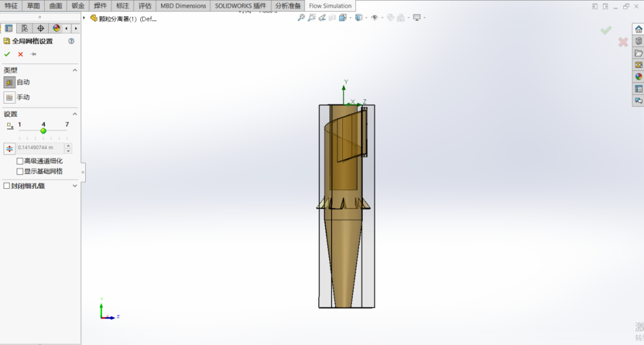Open Custom Properties task pane icon
The width and height of the screenshot is (644, 345).
pyautogui.click(x=638, y=89)
